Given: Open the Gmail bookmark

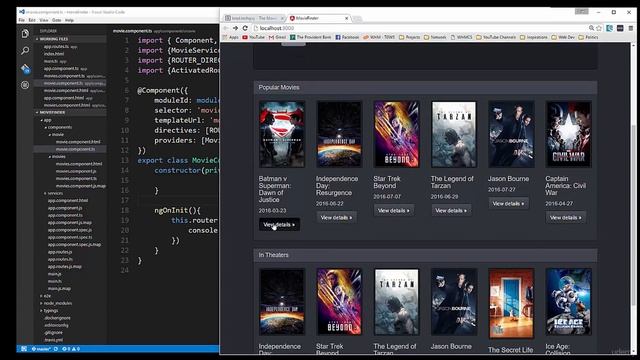Looking at the screenshot, I should click(277, 37).
